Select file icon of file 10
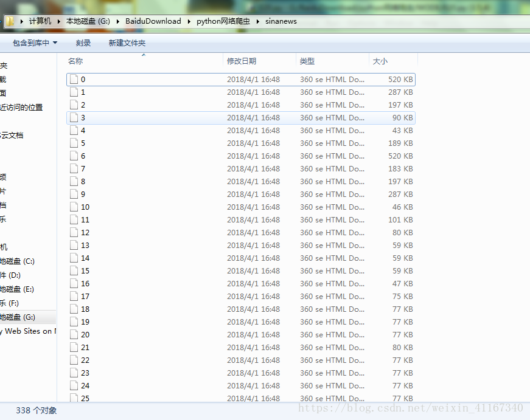The height and width of the screenshot is (420, 530). point(74,207)
